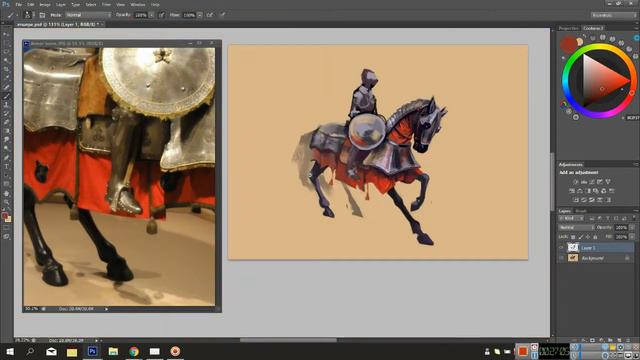Toggle lock position for layer
The width and height of the screenshot is (640, 360).
(x=588, y=237)
